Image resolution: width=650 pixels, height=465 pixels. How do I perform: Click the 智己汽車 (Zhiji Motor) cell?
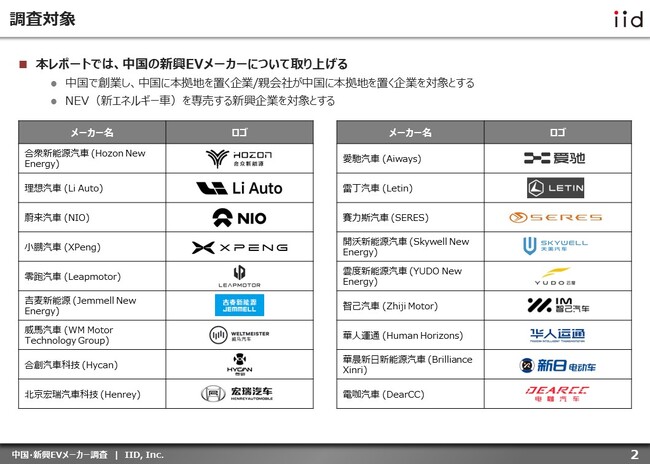click(x=389, y=305)
